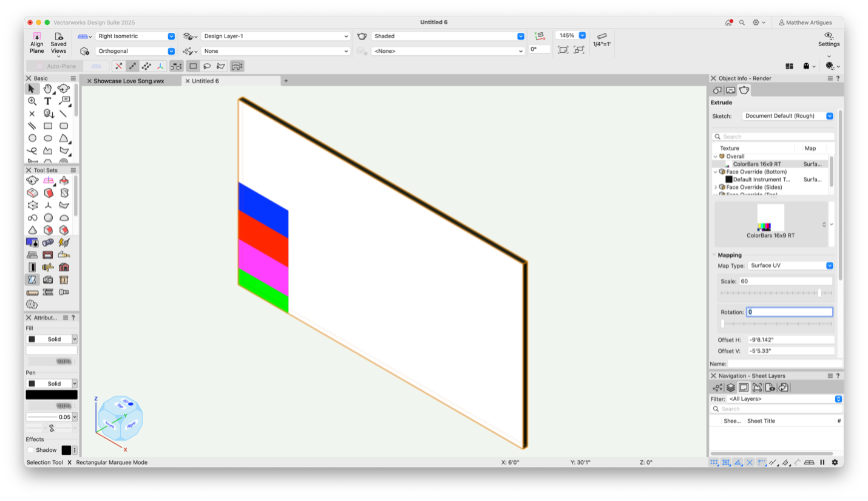Select Lasso Marquee selection mode

click(207, 66)
